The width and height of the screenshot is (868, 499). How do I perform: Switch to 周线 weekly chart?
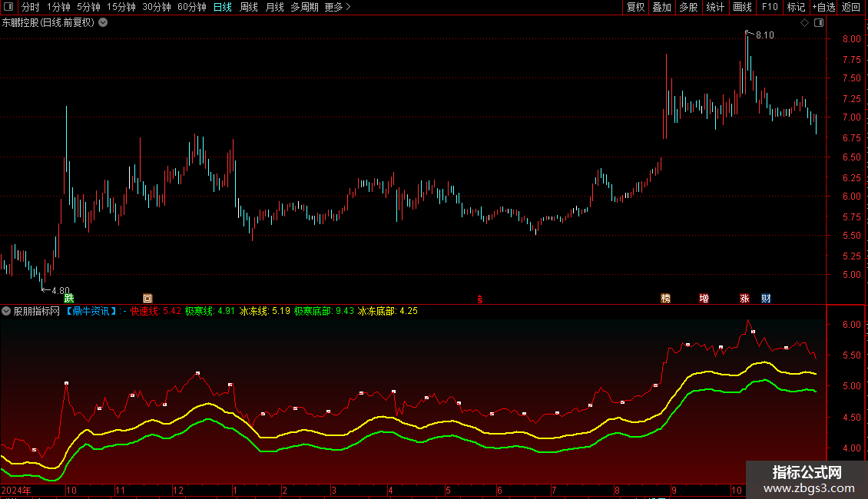click(x=249, y=7)
